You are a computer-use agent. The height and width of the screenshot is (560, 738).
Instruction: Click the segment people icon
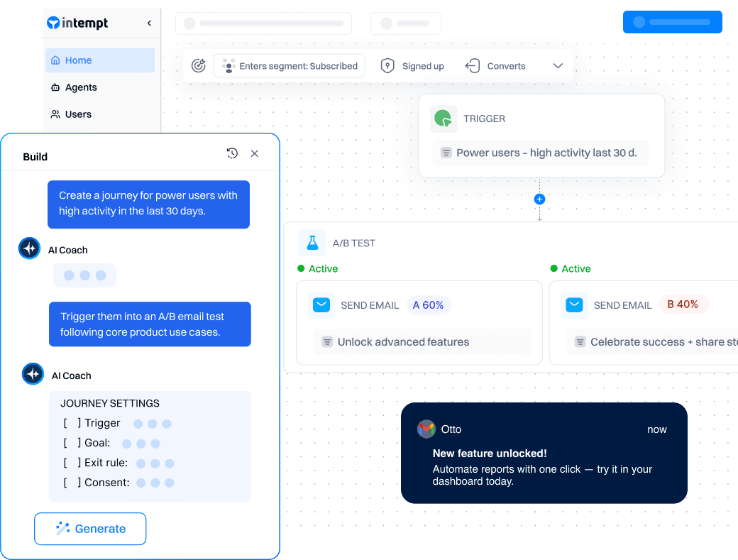[228, 66]
